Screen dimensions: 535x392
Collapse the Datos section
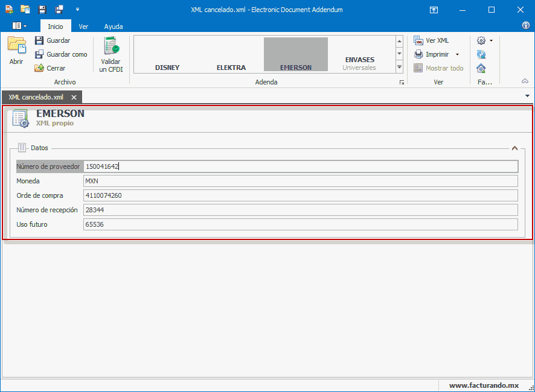click(x=514, y=148)
